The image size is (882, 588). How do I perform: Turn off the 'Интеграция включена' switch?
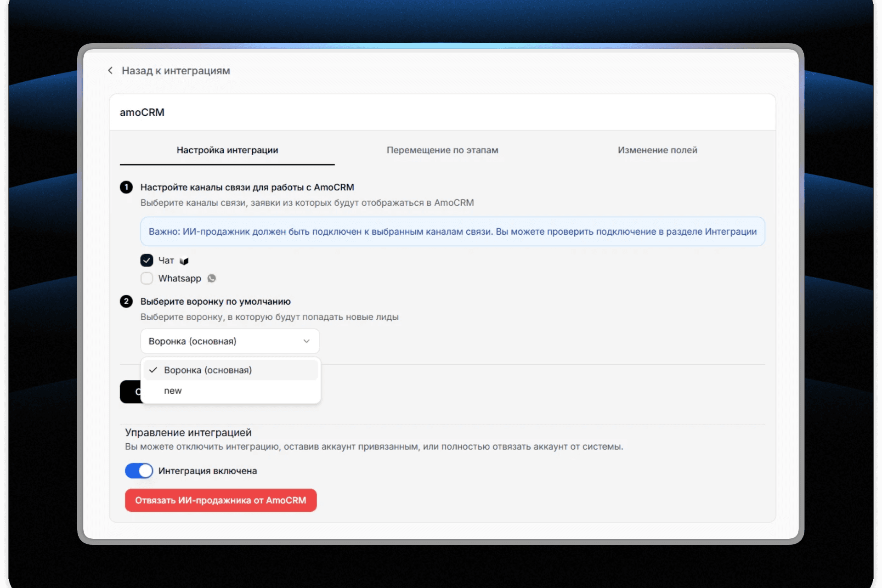(139, 471)
